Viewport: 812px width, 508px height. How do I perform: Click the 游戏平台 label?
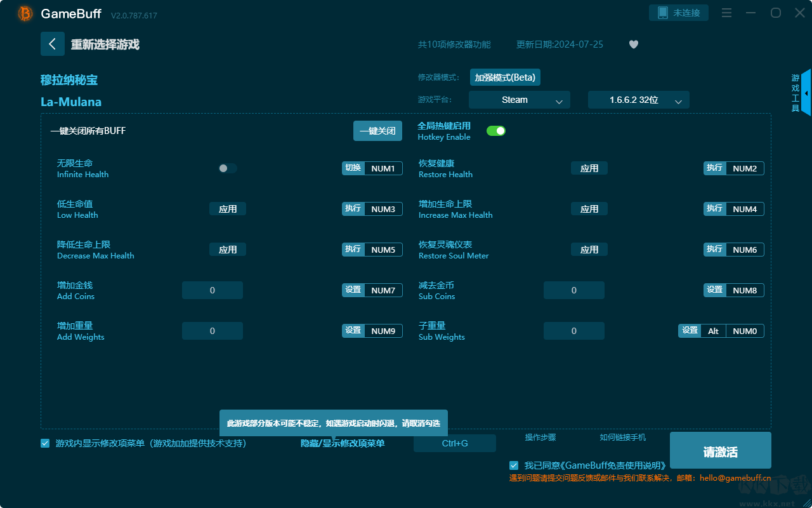(x=435, y=100)
